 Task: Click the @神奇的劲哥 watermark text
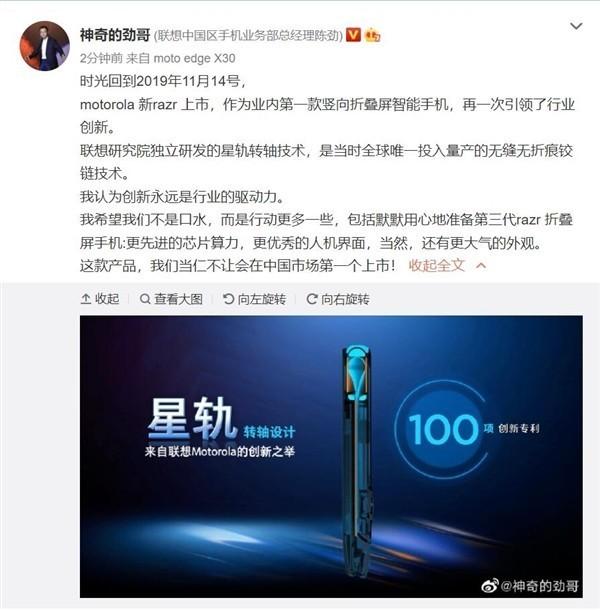click(x=539, y=586)
